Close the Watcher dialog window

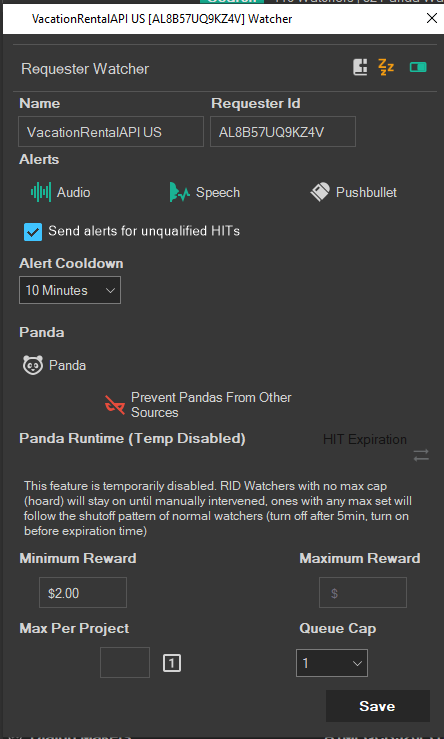pos(431,18)
